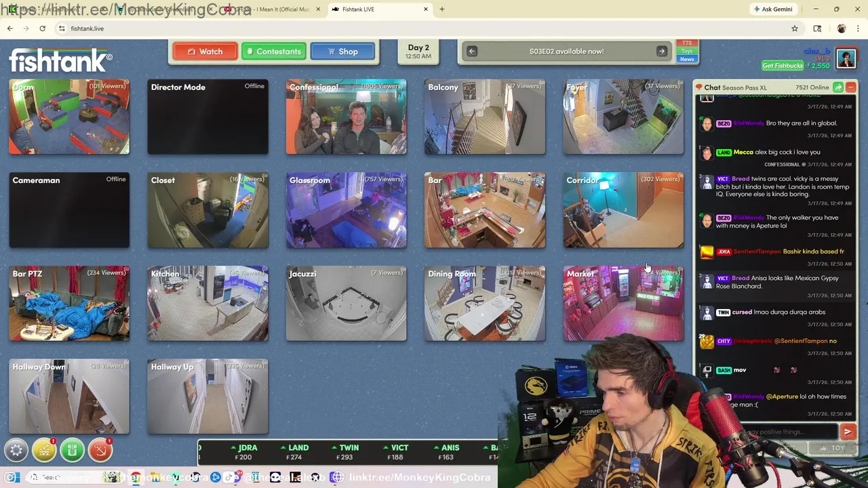The height and width of the screenshot is (488, 868).
Task: Select the Toys tab
Action: click(x=687, y=52)
